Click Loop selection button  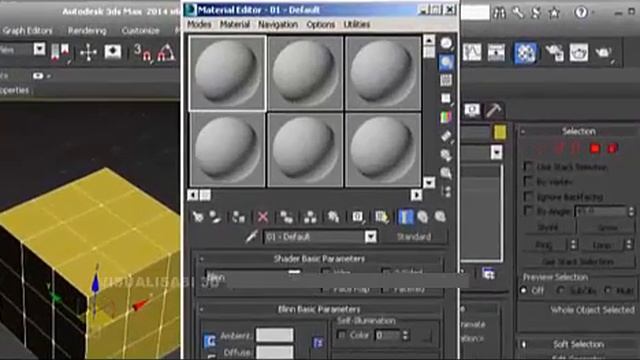(x=602, y=245)
